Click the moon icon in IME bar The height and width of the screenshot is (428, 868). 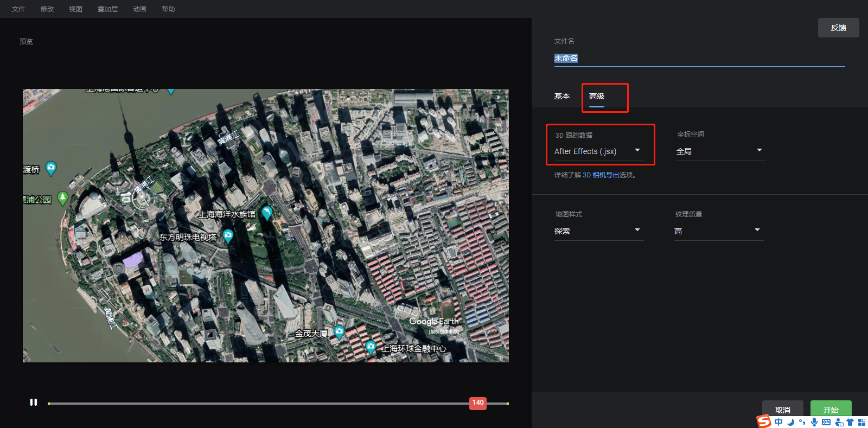point(790,422)
